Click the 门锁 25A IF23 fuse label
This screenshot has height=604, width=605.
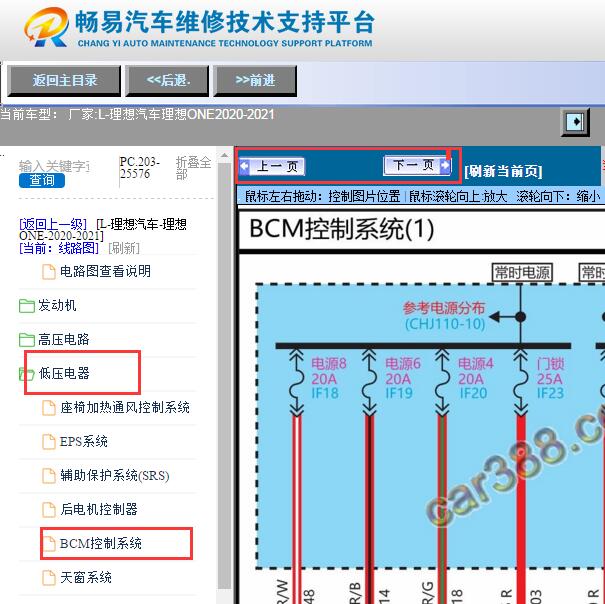(551, 378)
